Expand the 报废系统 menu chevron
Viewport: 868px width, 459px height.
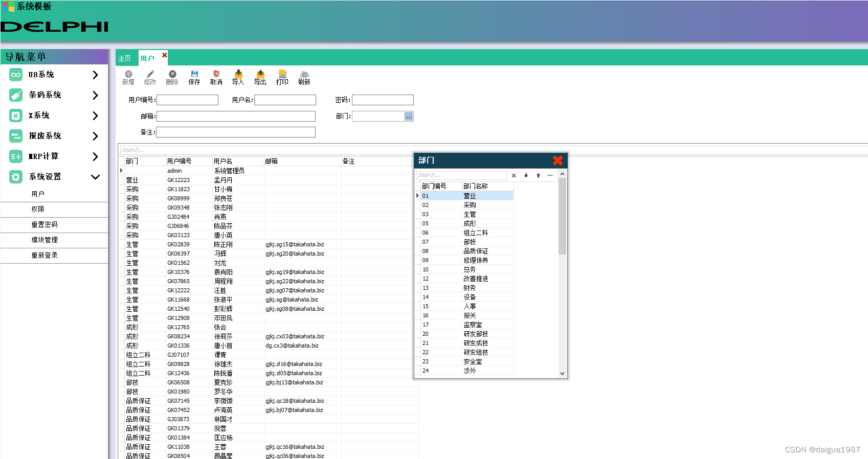pyautogui.click(x=95, y=136)
